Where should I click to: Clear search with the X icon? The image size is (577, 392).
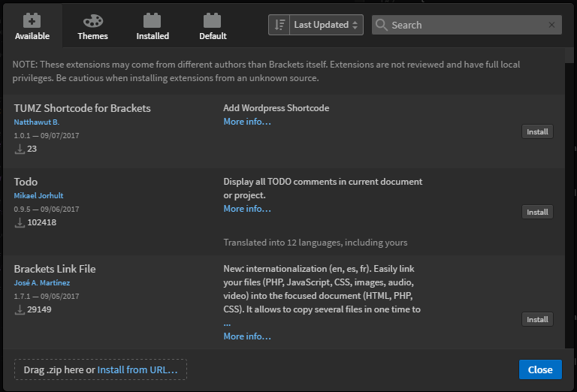pyautogui.click(x=552, y=25)
